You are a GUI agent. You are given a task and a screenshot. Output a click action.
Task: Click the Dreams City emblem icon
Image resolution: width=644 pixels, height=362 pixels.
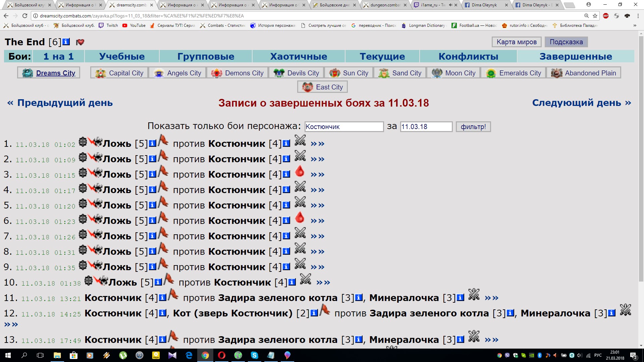click(28, 73)
